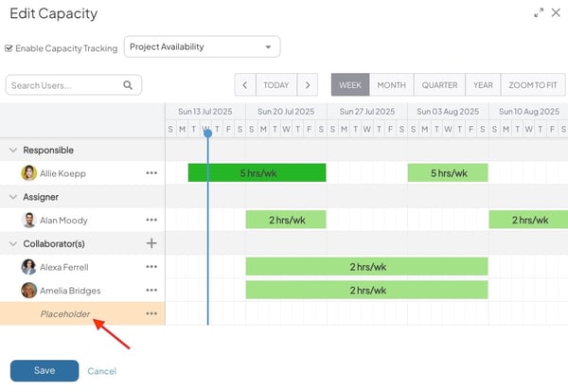Switch to the MONTH view
Screen dimensions: 568x392
click(x=392, y=85)
